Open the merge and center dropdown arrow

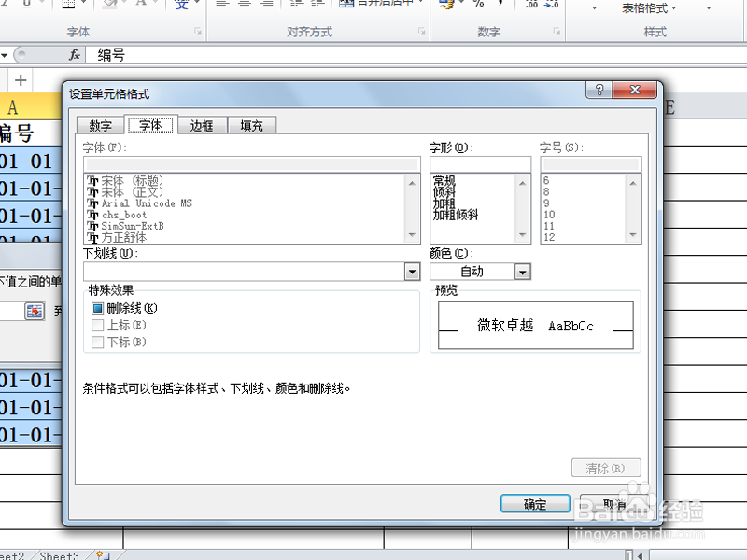pos(420,3)
